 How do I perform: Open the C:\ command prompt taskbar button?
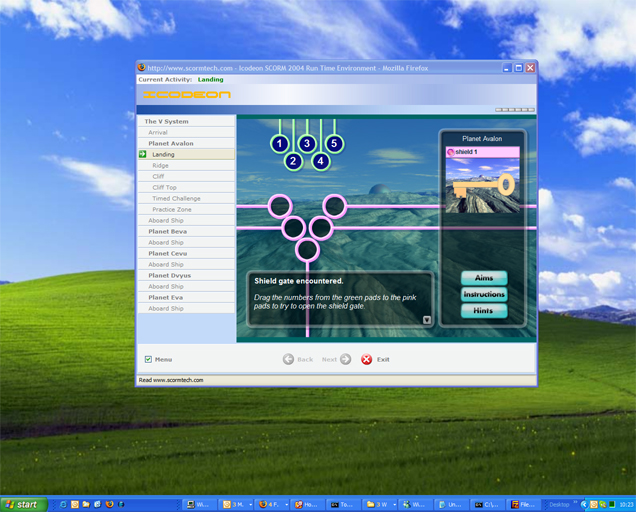488,504
